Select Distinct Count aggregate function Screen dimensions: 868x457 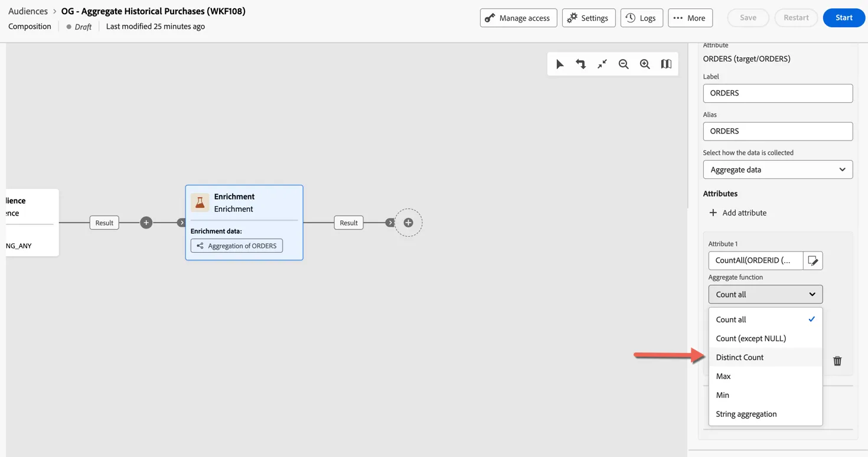click(x=765, y=357)
